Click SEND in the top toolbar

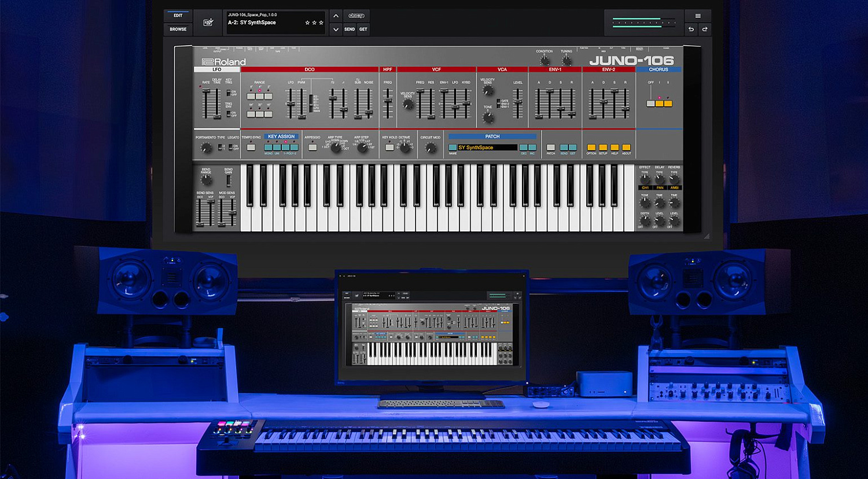tap(350, 29)
